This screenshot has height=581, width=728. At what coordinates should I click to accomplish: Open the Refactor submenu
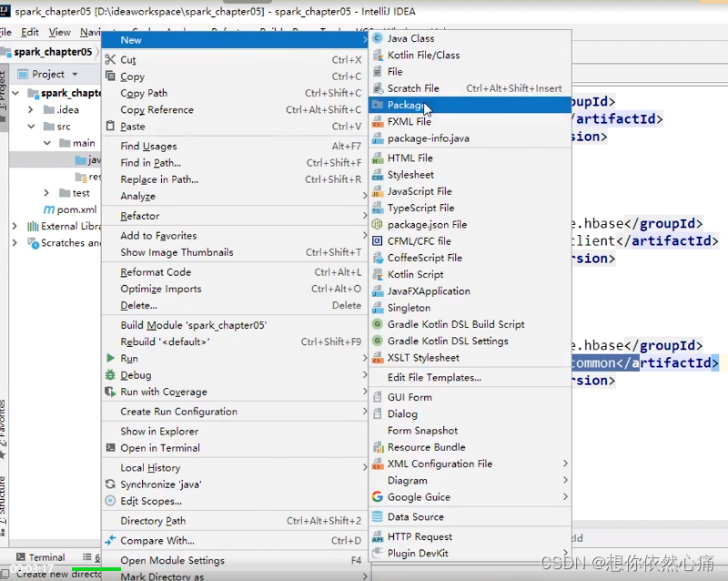pyautogui.click(x=234, y=216)
